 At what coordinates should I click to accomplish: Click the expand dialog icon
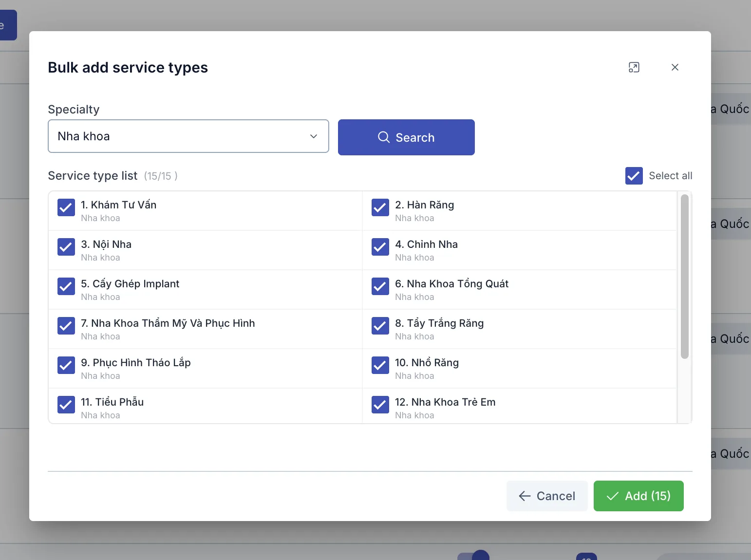634,67
